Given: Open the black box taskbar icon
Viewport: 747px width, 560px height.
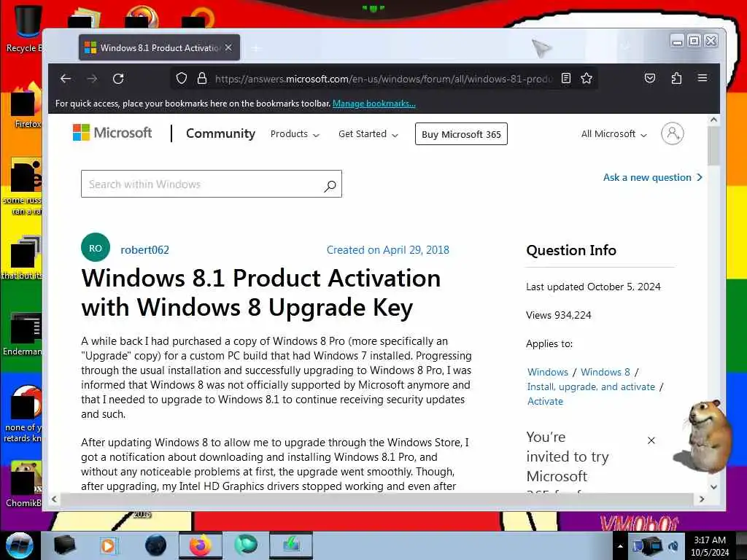Looking at the screenshot, I should (64, 545).
